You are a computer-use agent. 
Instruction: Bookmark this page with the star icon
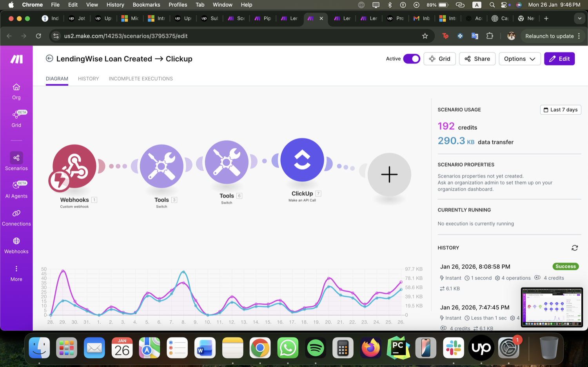tap(425, 36)
